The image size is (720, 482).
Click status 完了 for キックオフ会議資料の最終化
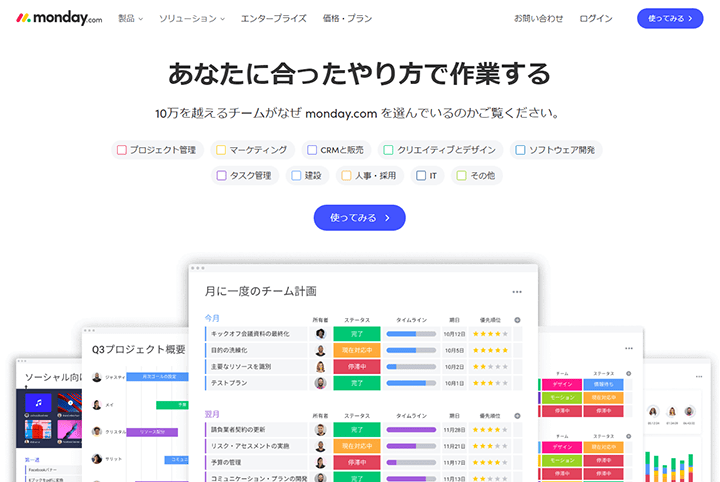point(357,334)
